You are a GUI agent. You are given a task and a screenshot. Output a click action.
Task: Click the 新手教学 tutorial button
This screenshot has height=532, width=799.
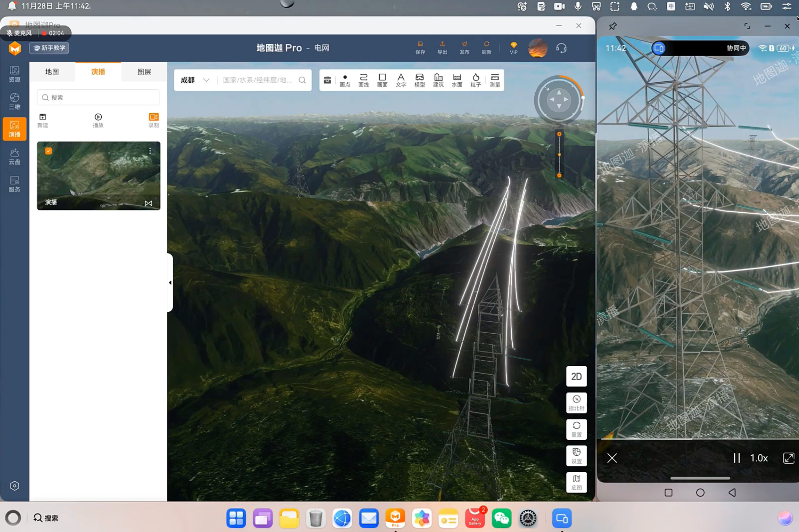pyautogui.click(x=49, y=48)
